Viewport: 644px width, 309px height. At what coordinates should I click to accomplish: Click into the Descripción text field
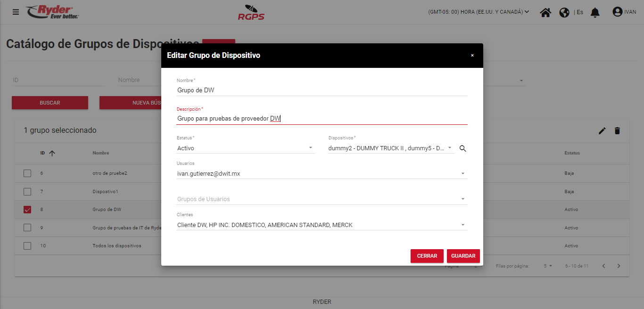pyautogui.click(x=322, y=119)
